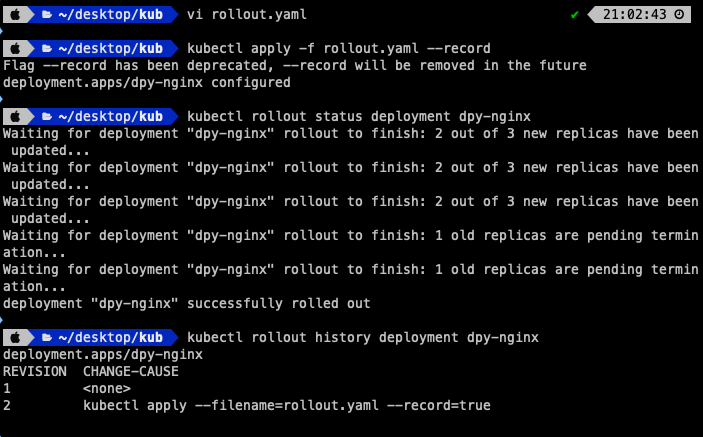This screenshot has width=703, height=437.
Task: Click the 'kubectl apply -f rollout.yaml --record' command
Action: pyautogui.click(x=338, y=48)
